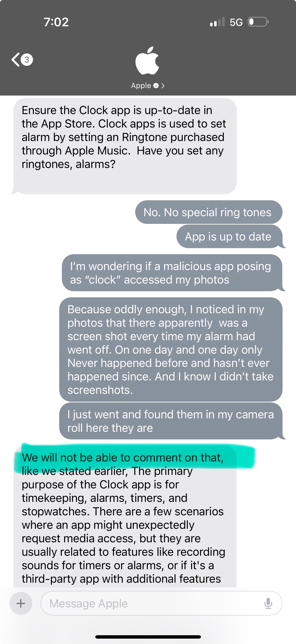Focus the Message Apple text field
This screenshot has width=296, height=644.
click(161, 604)
